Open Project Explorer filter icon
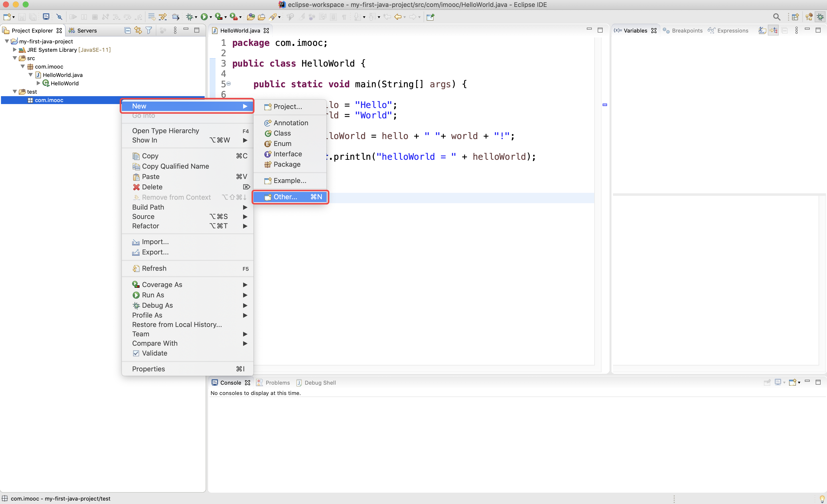 [x=149, y=31]
